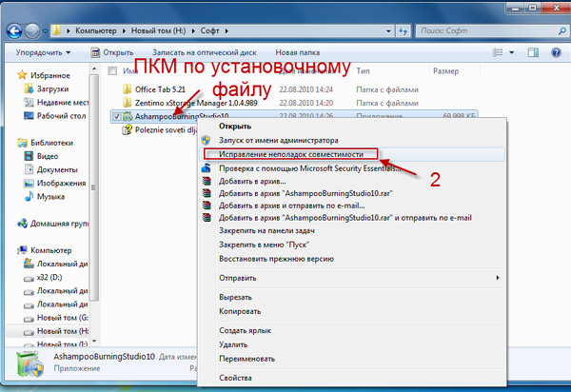Viewport: 571px width, 392px height.
Task: Click 'Софт' breadcrumb segment
Action: 209,31
